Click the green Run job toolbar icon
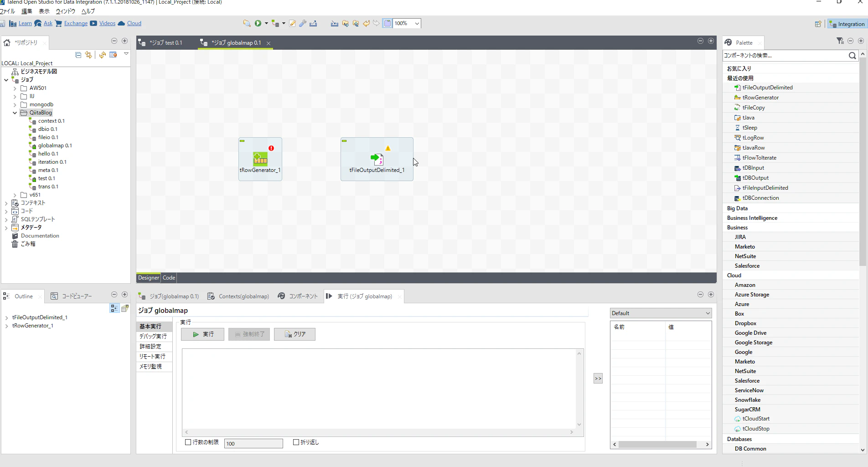This screenshot has width=868, height=467. tap(258, 23)
